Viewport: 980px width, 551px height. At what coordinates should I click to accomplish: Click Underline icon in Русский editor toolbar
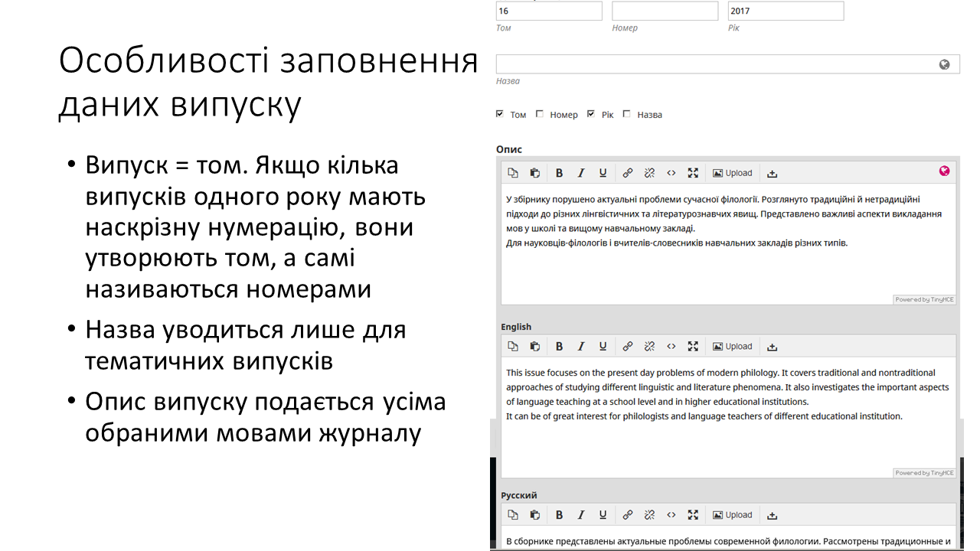(x=603, y=515)
